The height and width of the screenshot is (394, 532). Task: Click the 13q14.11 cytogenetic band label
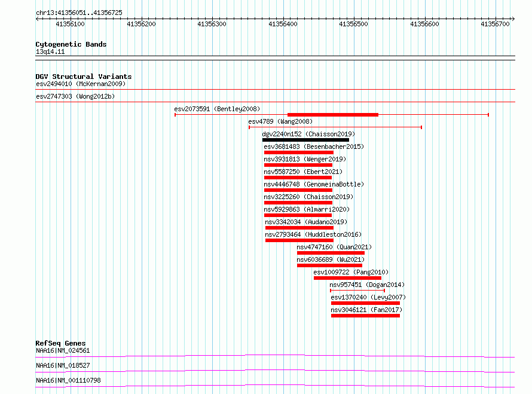pyautogui.click(x=50, y=51)
